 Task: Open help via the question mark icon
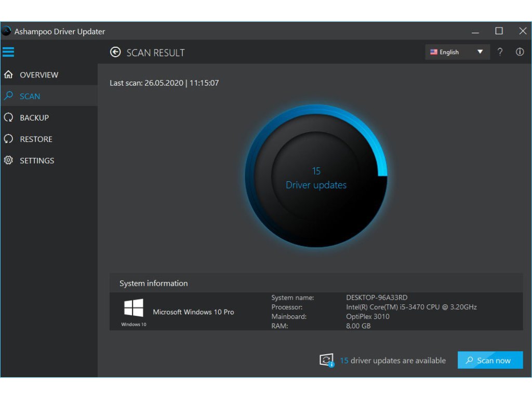coord(500,52)
